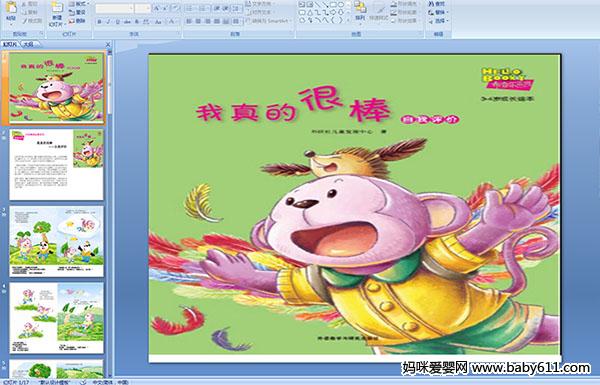The height and width of the screenshot is (385, 600).
Task: Click the Clear Formatting eraser icon
Action: click(174, 8)
